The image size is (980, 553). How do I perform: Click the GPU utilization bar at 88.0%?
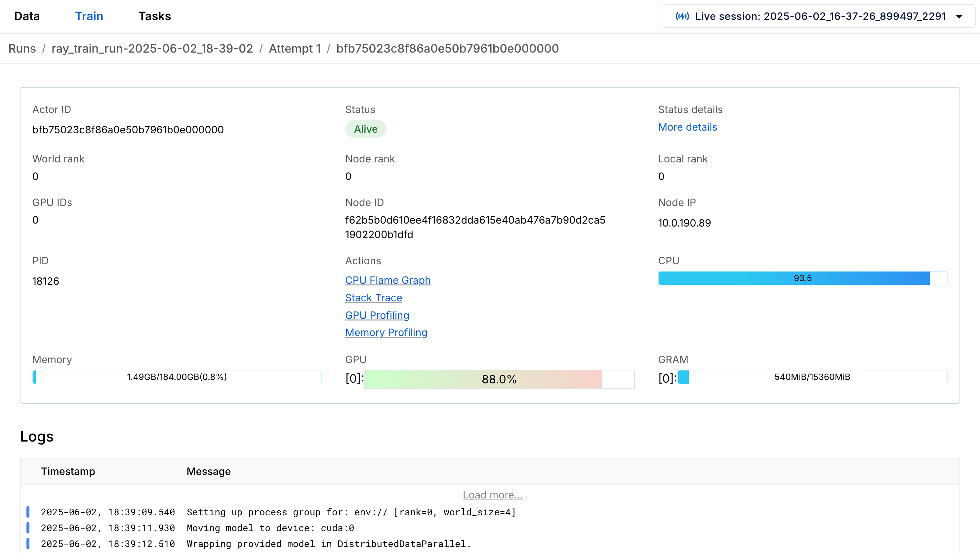[x=499, y=379]
